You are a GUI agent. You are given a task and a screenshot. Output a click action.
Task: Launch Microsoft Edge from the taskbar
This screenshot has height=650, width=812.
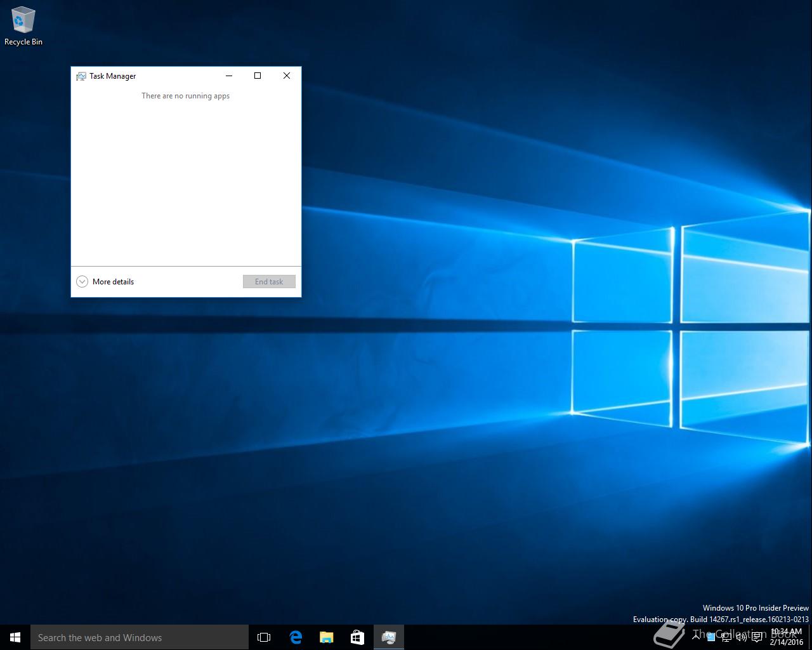click(x=296, y=637)
